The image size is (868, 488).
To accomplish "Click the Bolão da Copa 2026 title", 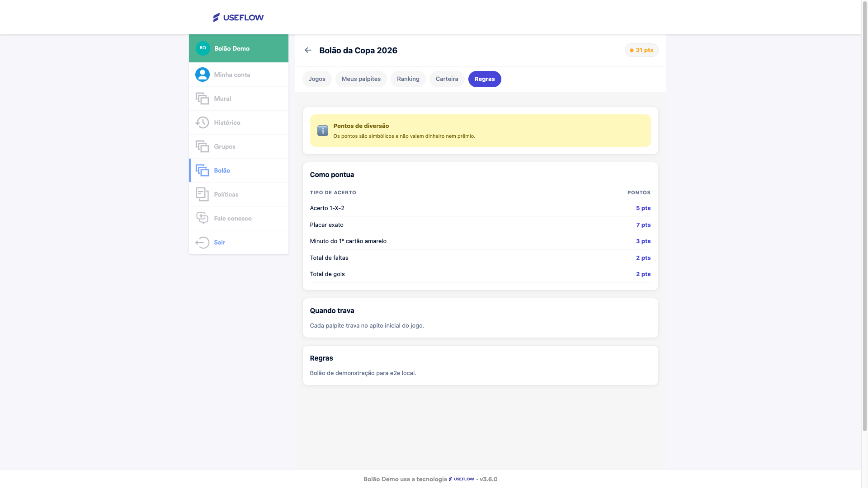I will pos(358,51).
